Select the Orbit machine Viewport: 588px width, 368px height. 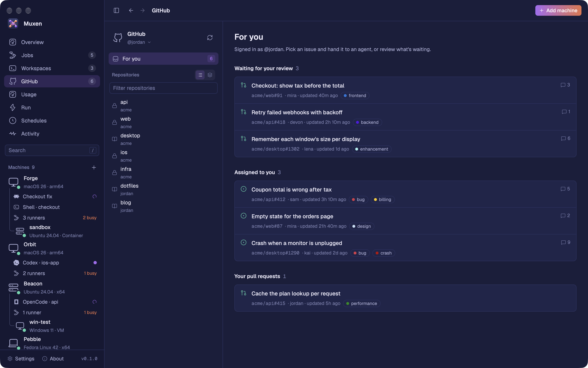tap(52, 248)
